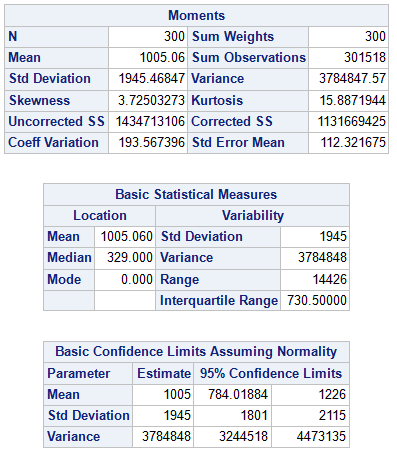Select the Variance lower limit 3244518
The width and height of the screenshot is (397, 451).
coord(243,436)
